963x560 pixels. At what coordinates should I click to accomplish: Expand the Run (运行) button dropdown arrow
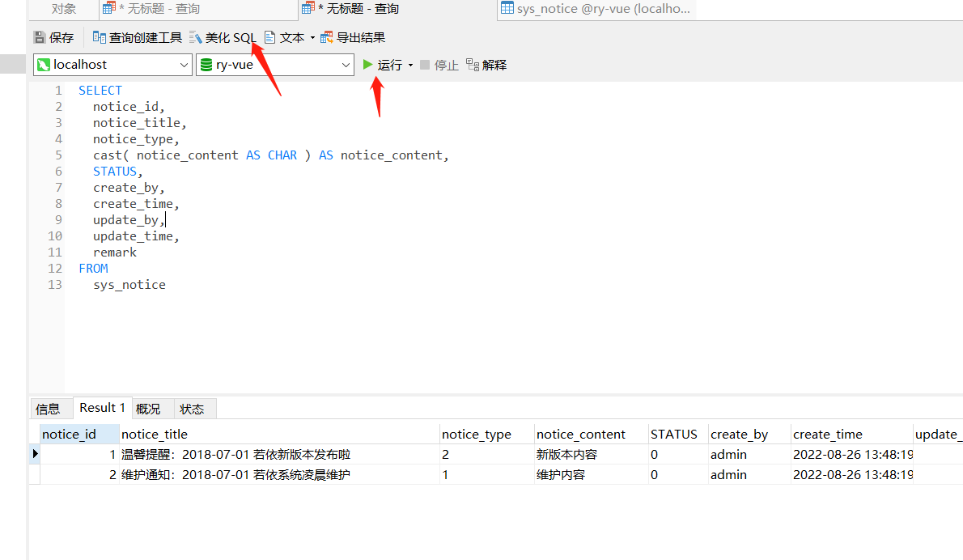pos(410,65)
